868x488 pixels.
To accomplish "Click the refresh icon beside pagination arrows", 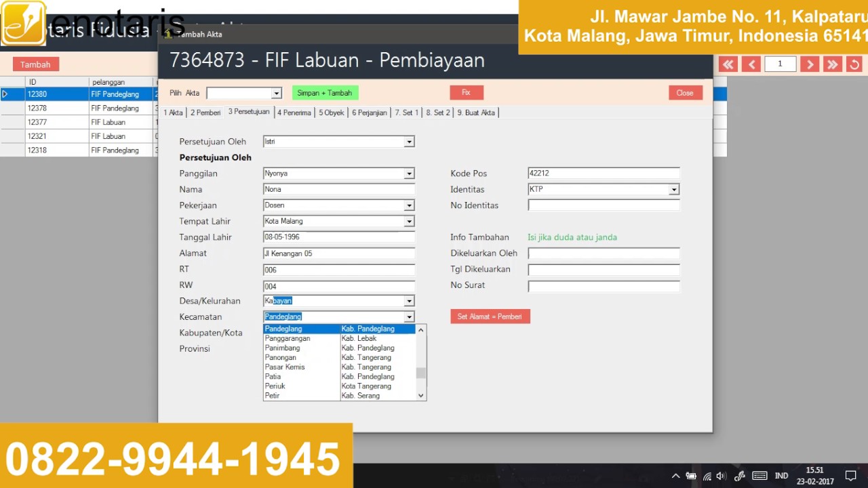I will (x=854, y=64).
